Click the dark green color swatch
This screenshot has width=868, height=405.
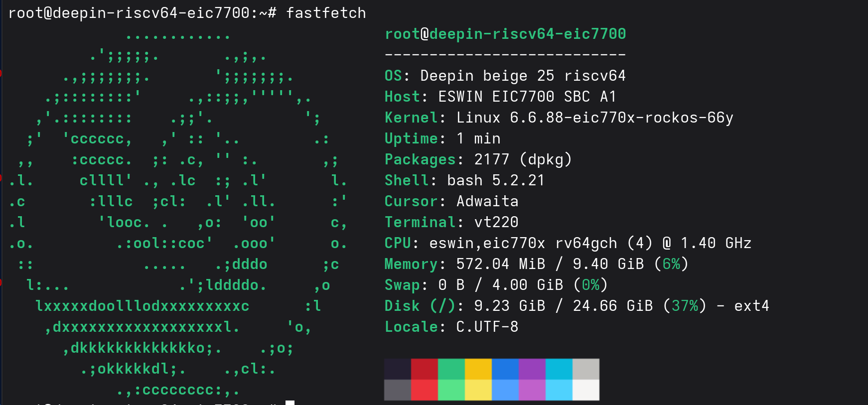pyautogui.click(x=451, y=369)
